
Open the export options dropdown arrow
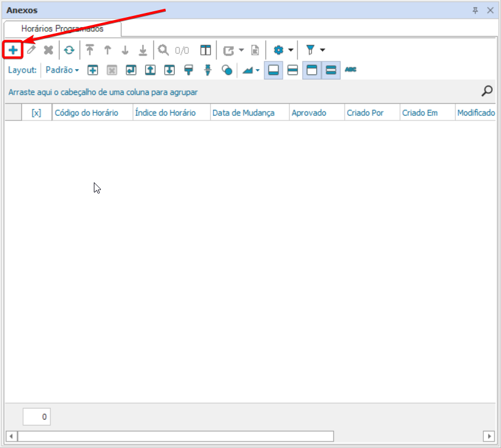tap(241, 50)
